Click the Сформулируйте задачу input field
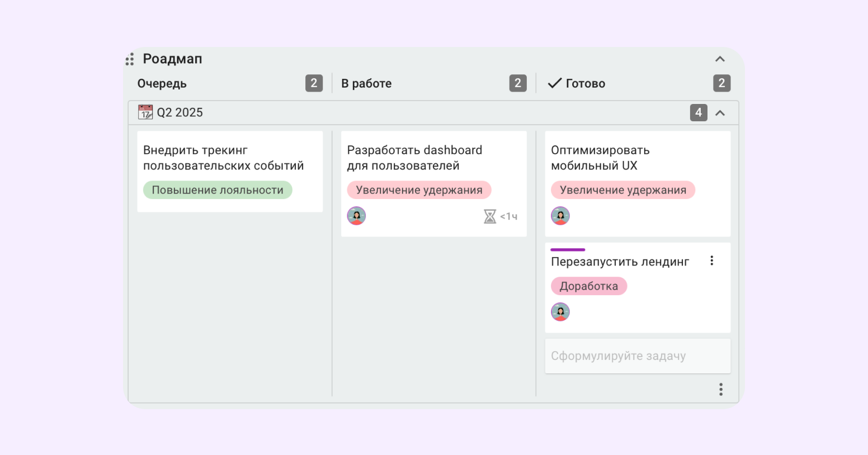The width and height of the screenshot is (868, 455). [x=638, y=356]
